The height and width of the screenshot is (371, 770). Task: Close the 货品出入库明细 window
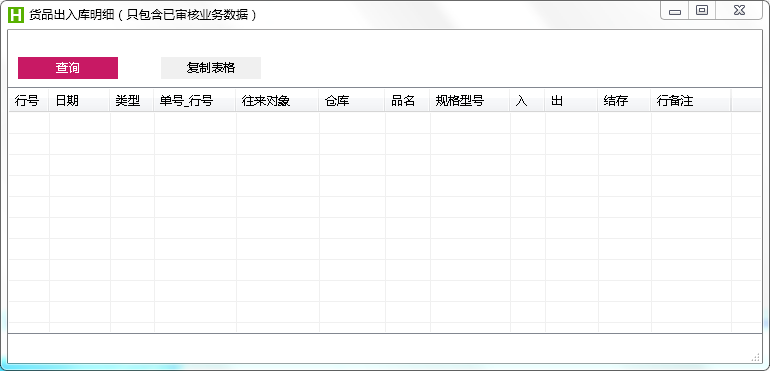point(740,11)
